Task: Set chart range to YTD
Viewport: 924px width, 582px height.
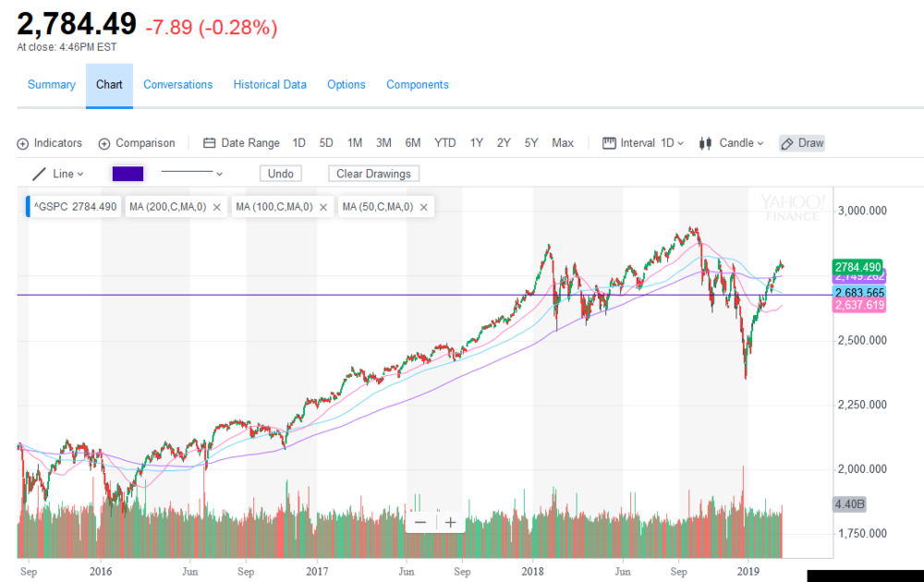Action: [444, 142]
